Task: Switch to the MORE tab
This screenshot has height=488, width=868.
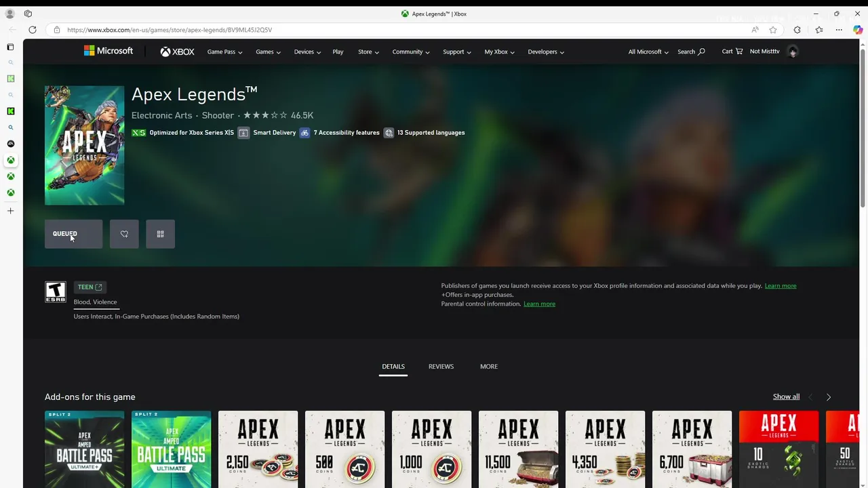Action: pos(489,367)
